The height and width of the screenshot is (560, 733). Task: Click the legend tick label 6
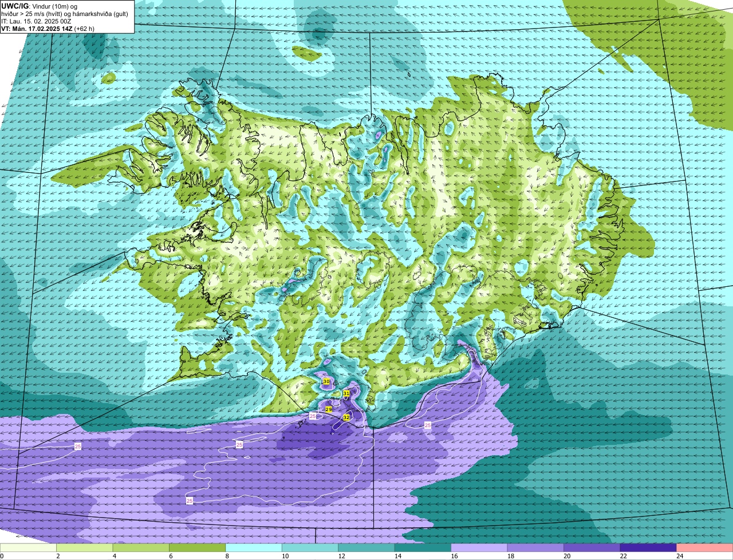coord(170,556)
